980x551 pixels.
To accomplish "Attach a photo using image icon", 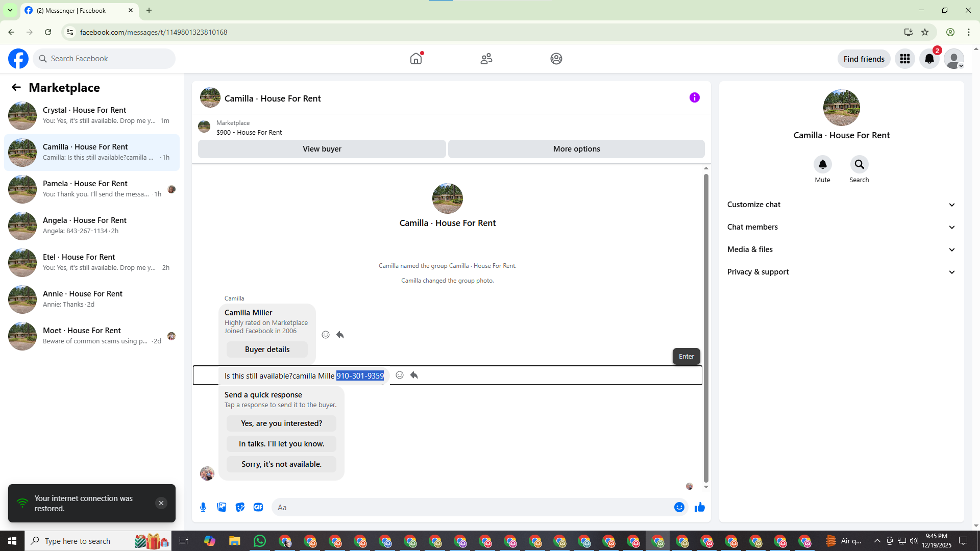I will coord(222,507).
